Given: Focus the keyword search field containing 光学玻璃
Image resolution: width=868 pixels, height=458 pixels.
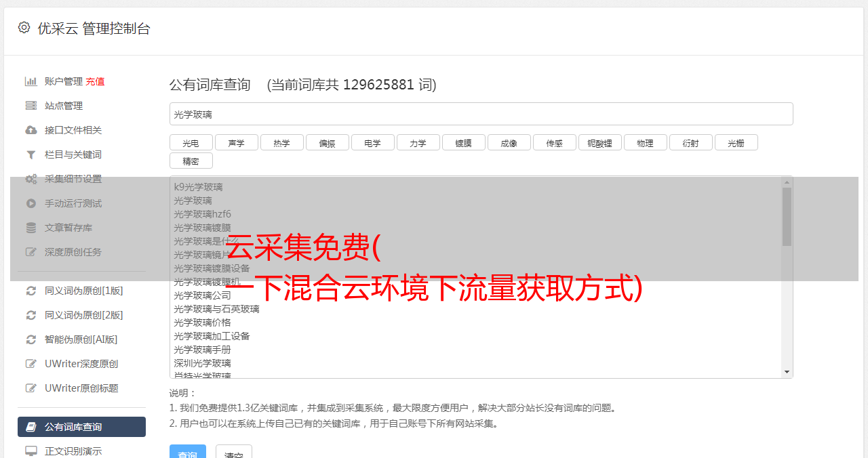Looking at the screenshot, I should [x=481, y=114].
